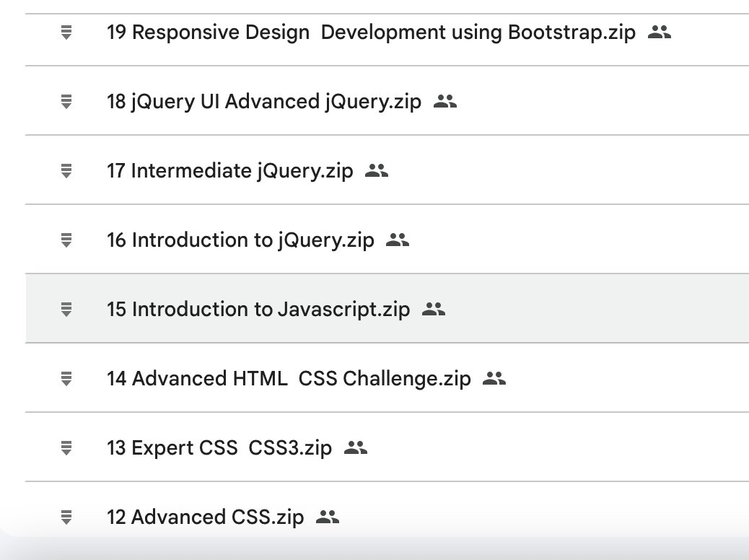Click the zip file icon beside 16 Introduction to jQuery
Image resolution: width=749 pixels, height=560 pixels.
66,240
